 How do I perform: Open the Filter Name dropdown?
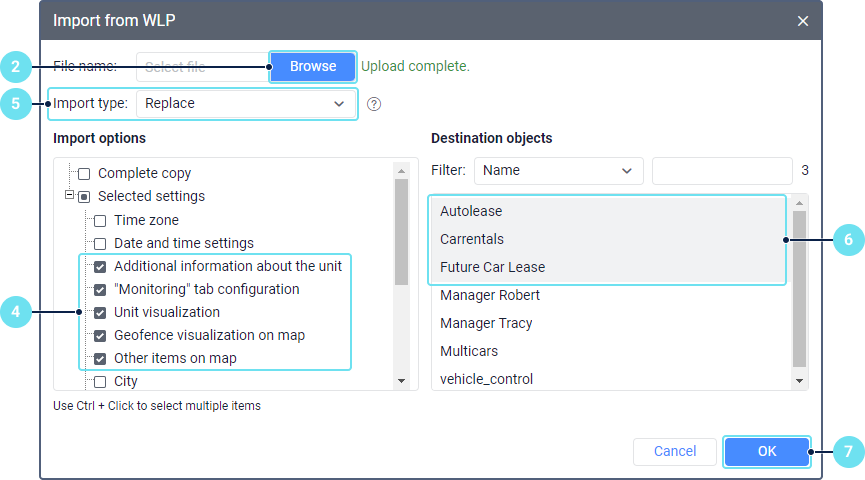pyautogui.click(x=558, y=170)
